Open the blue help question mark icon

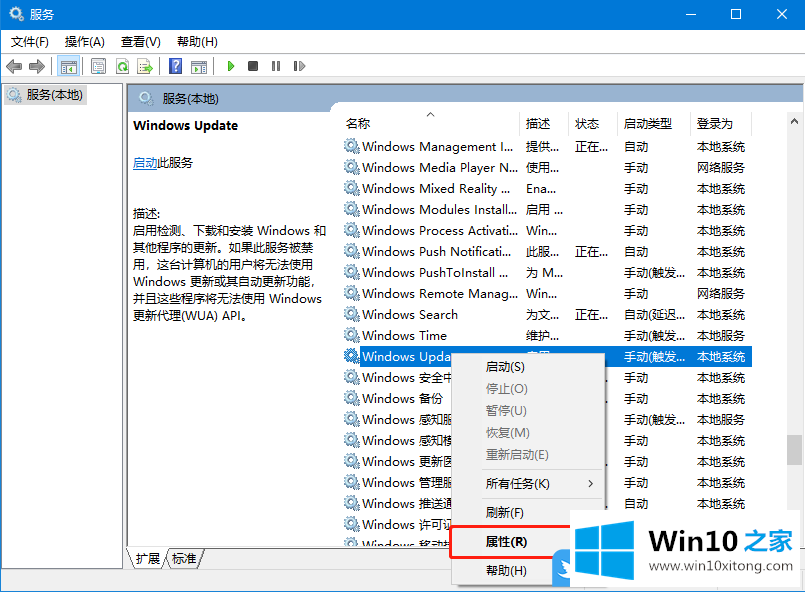(x=176, y=66)
